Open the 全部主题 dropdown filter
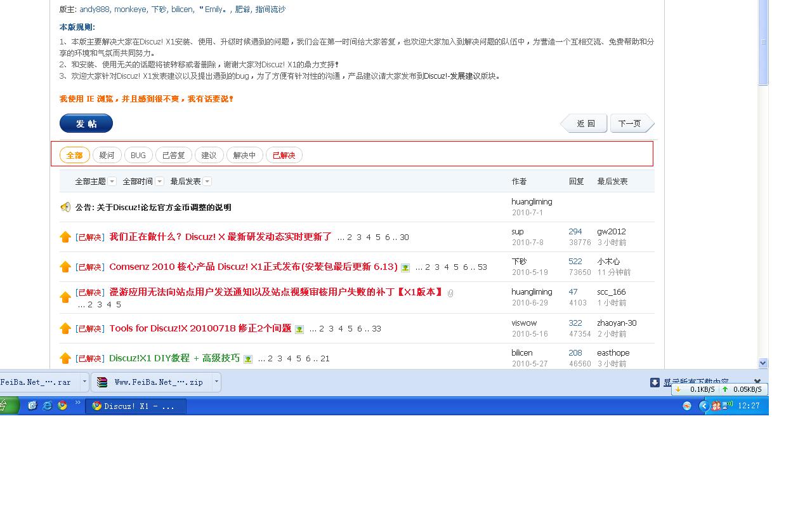Image resolution: width=812 pixels, height=508 pixels. tap(95, 182)
